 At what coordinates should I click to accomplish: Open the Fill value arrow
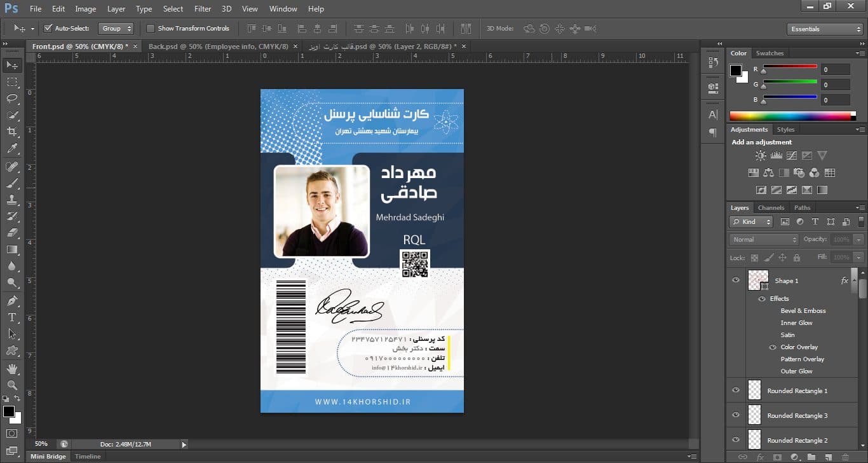click(x=859, y=258)
